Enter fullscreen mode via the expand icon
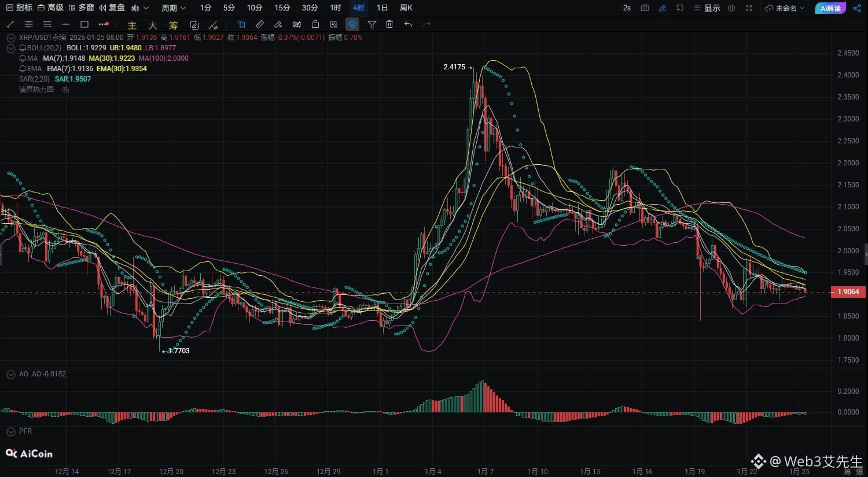Image resolution: width=868 pixels, height=477 pixels. coord(749,8)
